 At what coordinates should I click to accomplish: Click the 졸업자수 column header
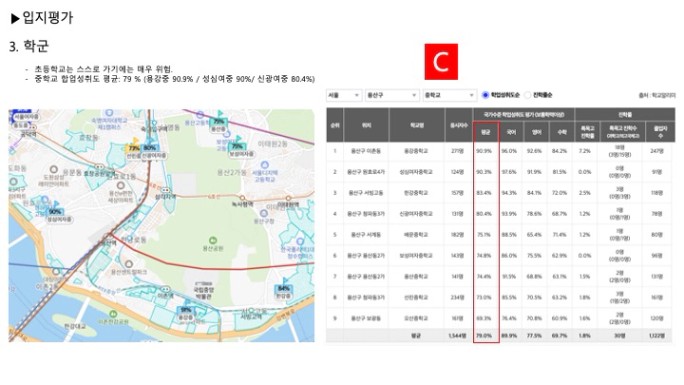point(660,132)
